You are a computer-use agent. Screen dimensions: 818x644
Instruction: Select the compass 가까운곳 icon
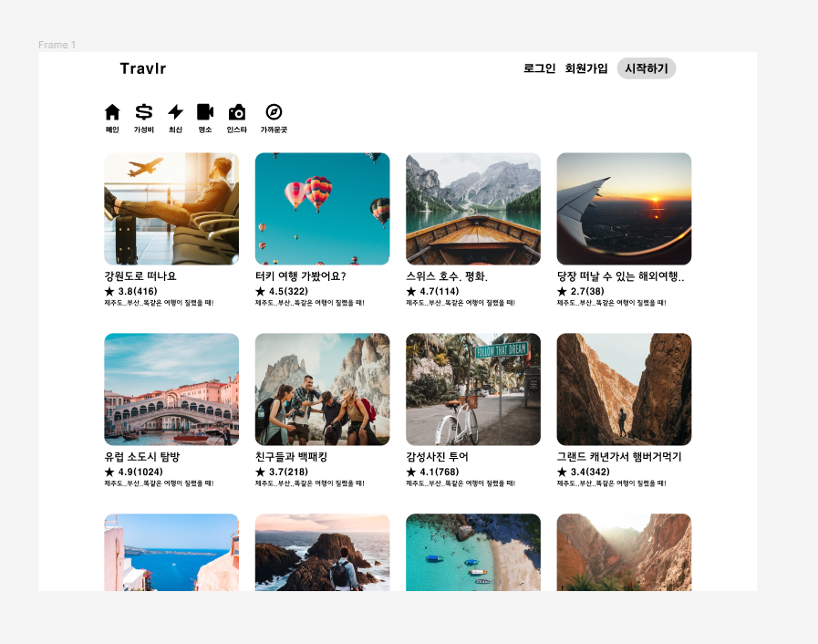274,112
